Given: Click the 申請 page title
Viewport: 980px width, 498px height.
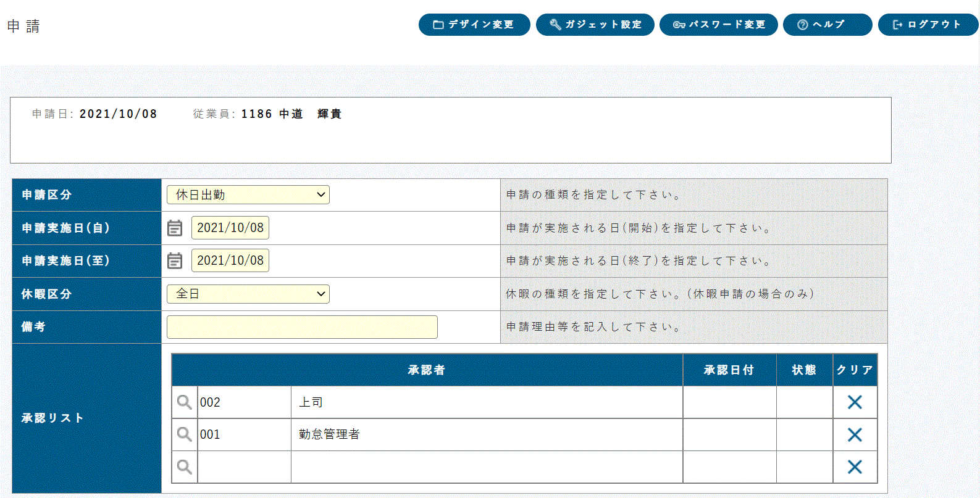Looking at the screenshot, I should click(x=23, y=27).
